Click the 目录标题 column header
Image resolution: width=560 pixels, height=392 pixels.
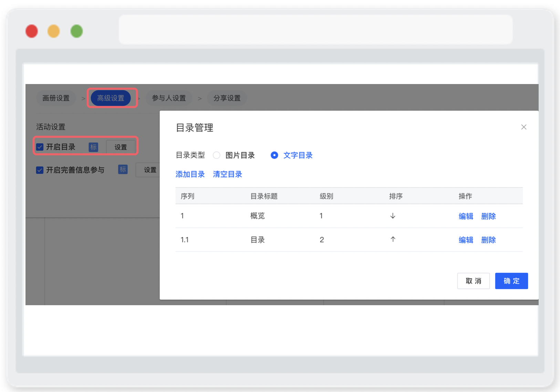264,196
